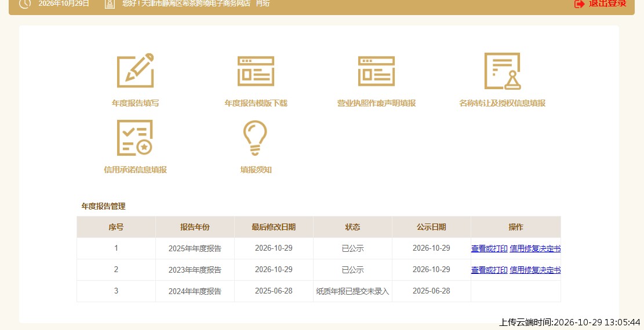
Task: Open the 年度报告填写 label link
Action: pos(136,103)
